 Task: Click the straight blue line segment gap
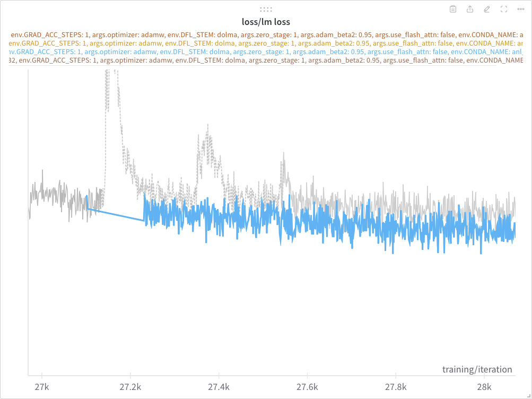(x=115, y=214)
